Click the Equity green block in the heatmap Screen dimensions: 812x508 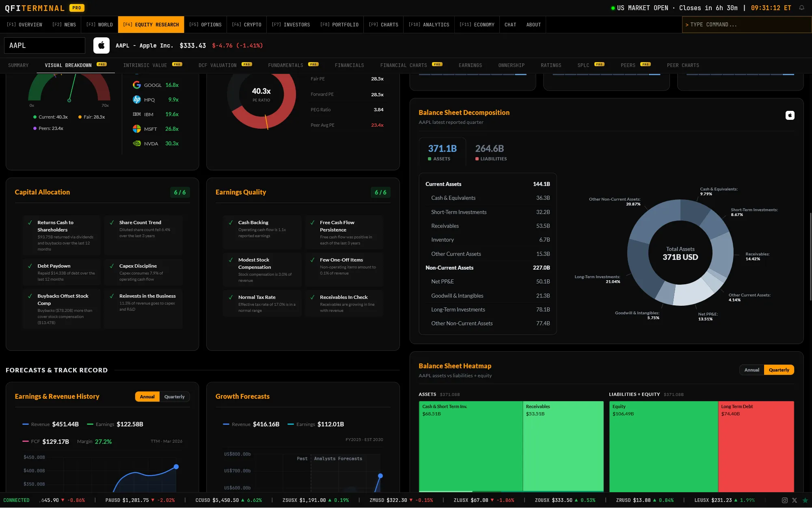(x=663, y=447)
